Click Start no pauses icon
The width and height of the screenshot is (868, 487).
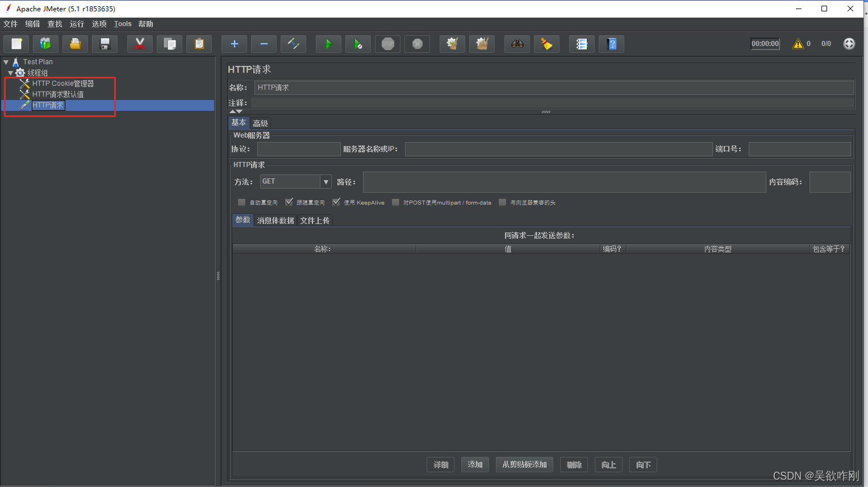pyautogui.click(x=358, y=44)
